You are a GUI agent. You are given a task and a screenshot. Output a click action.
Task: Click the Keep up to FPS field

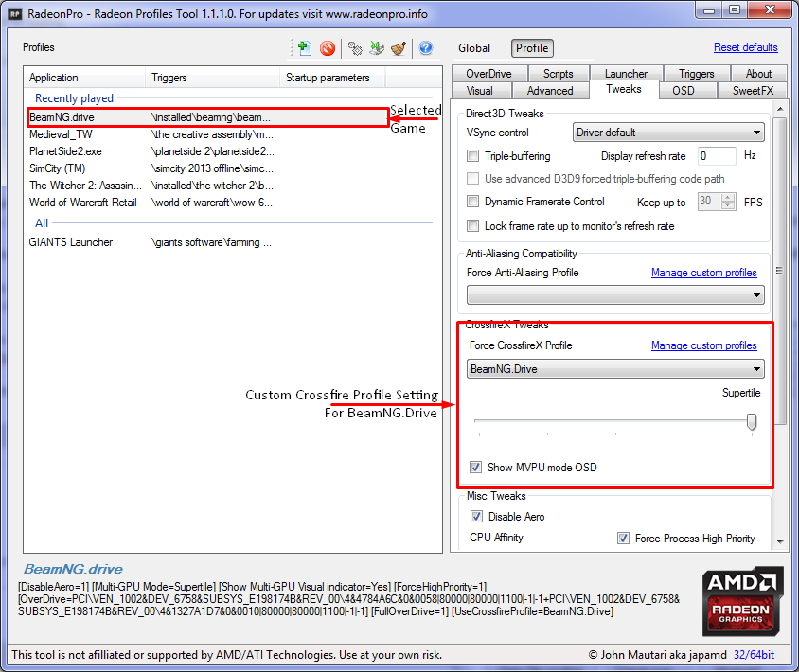click(709, 202)
